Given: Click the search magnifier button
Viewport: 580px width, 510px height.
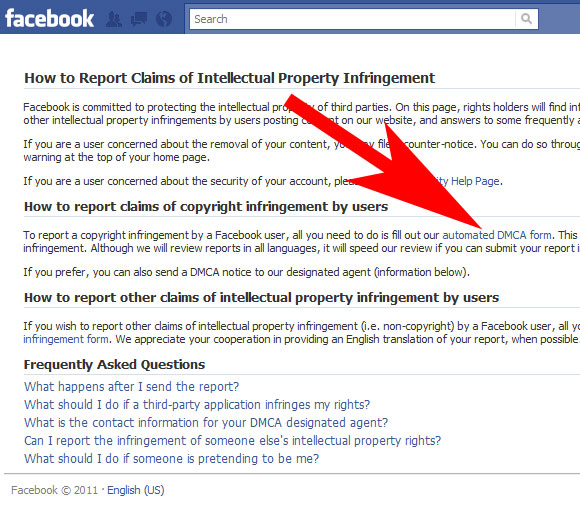Looking at the screenshot, I should (x=526, y=18).
